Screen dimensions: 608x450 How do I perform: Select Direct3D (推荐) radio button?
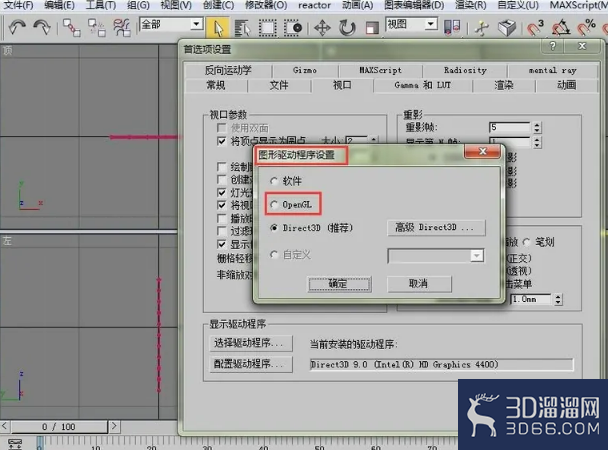[274, 228]
